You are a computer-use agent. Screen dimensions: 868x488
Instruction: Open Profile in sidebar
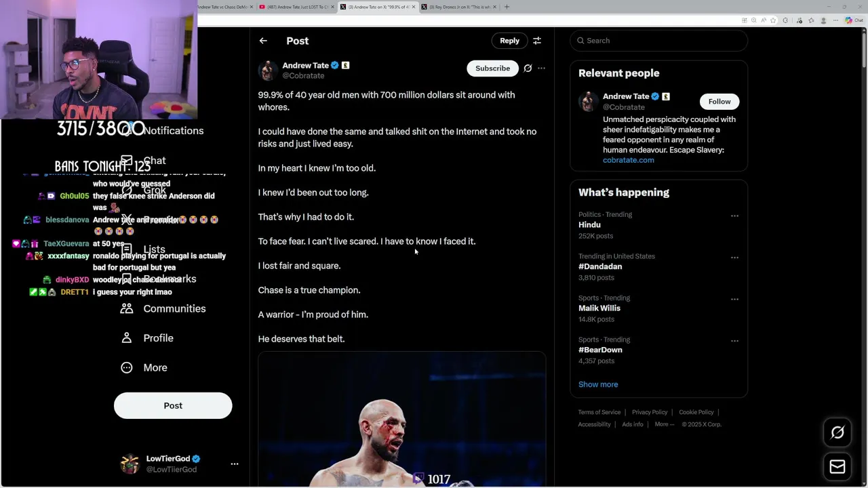[147, 338]
